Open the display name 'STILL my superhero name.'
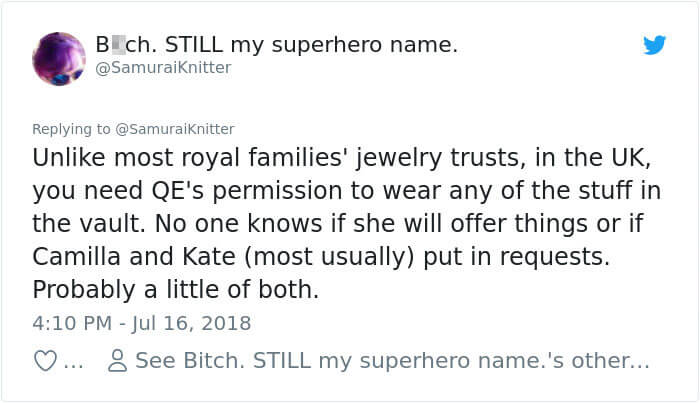700x403 pixels. [x=311, y=45]
